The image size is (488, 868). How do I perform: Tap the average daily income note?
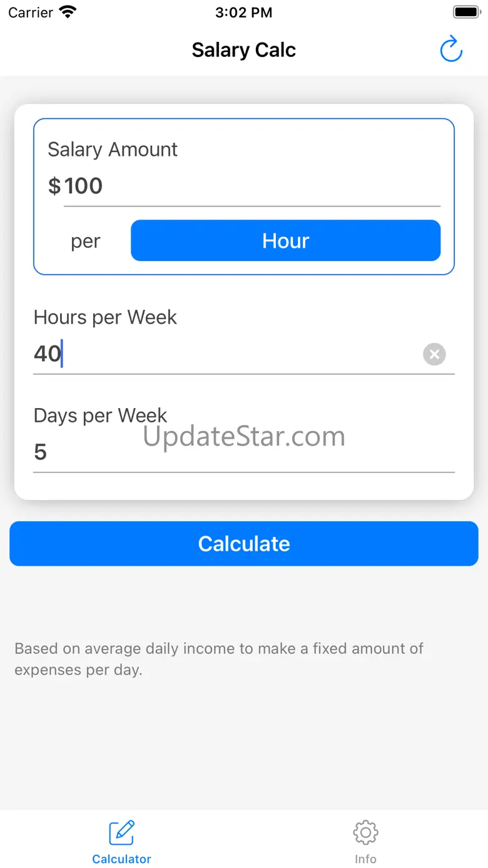pos(219,659)
